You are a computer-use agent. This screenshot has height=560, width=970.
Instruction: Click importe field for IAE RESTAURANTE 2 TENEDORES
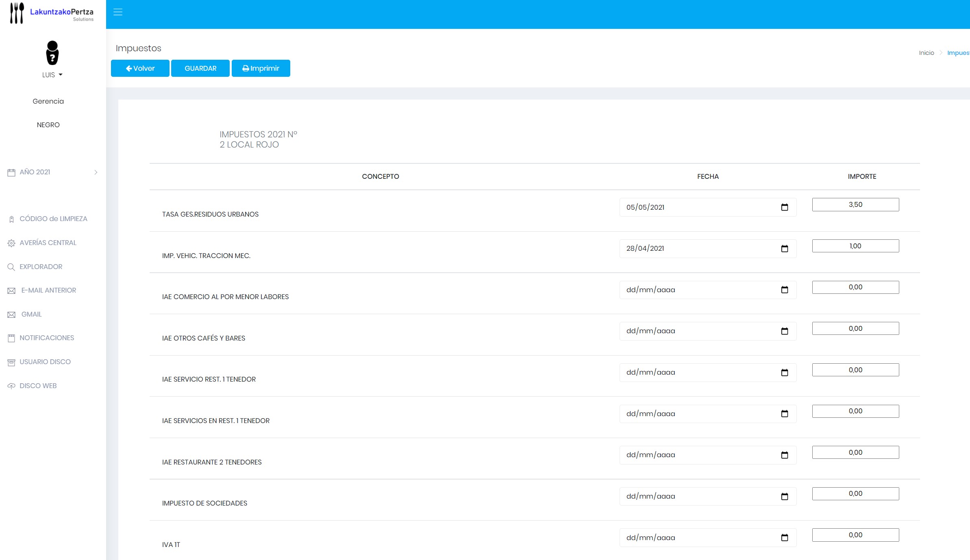(855, 452)
